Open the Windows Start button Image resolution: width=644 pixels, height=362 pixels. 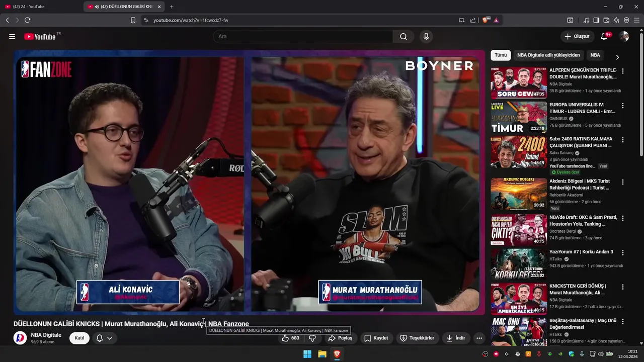tap(307, 354)
